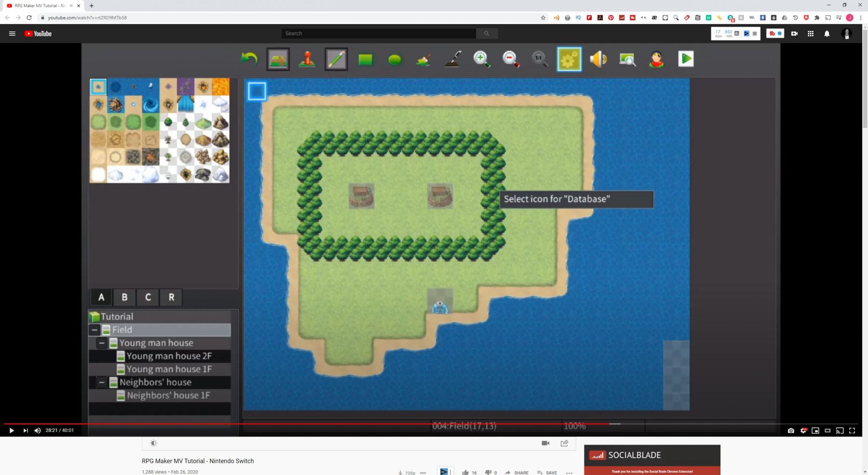
Task: Like the video with thumbs up
Action: [465, 472]
